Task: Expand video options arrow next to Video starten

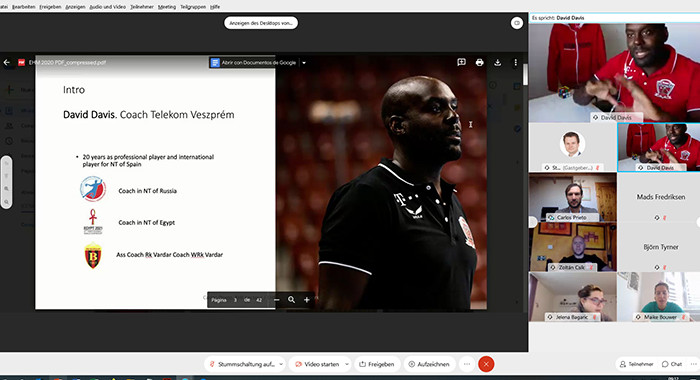Action: (347, 364)
